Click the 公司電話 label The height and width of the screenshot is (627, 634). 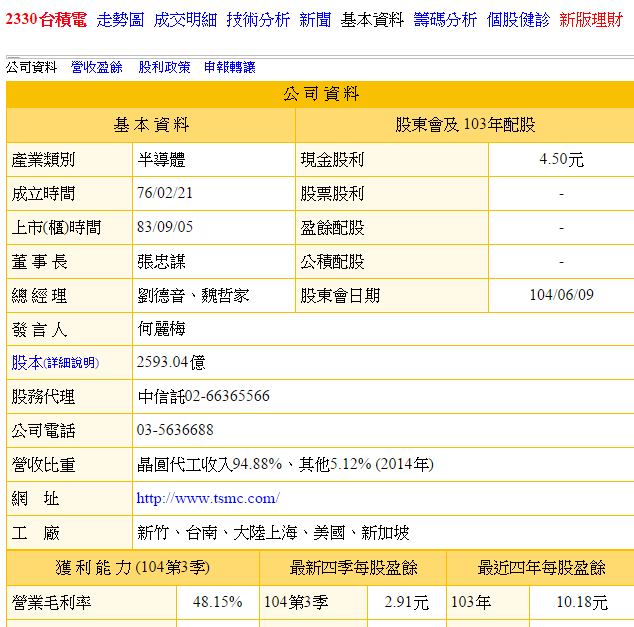pyautogui.click(x=43, y=431)
